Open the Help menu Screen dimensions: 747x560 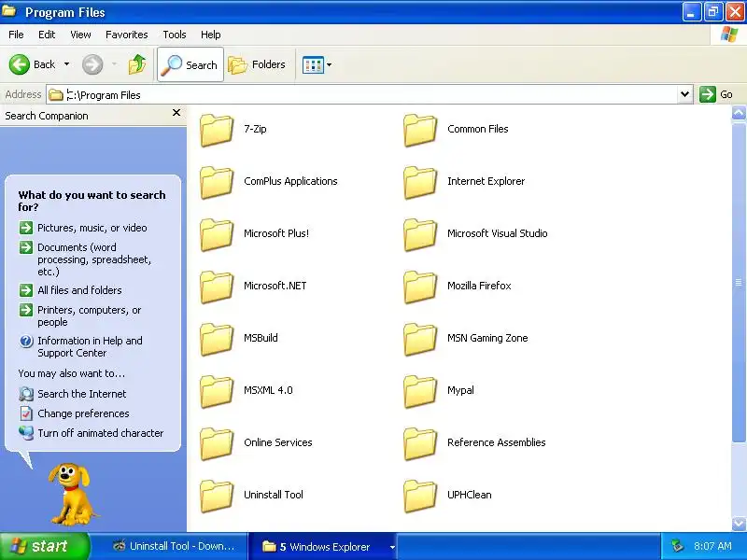tap(211, 35)
